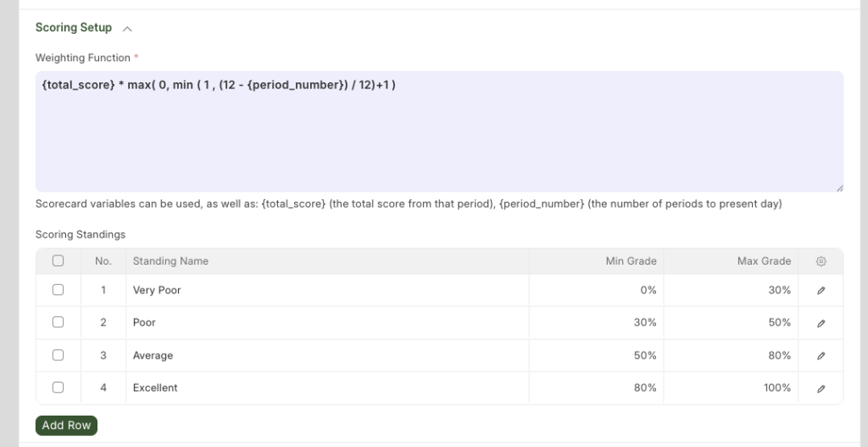Collapse the Scoring Setup section chevron
The width and height of the screenshot is (868, 447).
click(127, 28)
